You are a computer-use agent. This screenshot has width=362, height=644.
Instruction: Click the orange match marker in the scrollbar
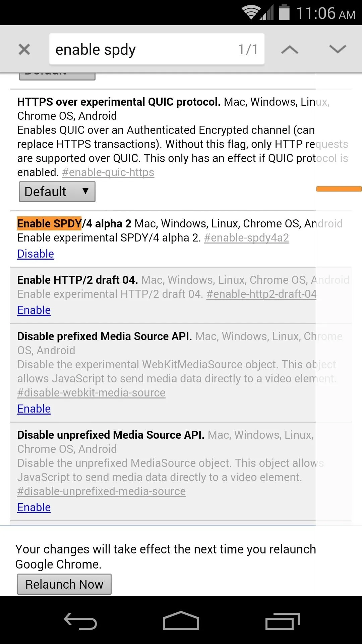coord(339,189)
